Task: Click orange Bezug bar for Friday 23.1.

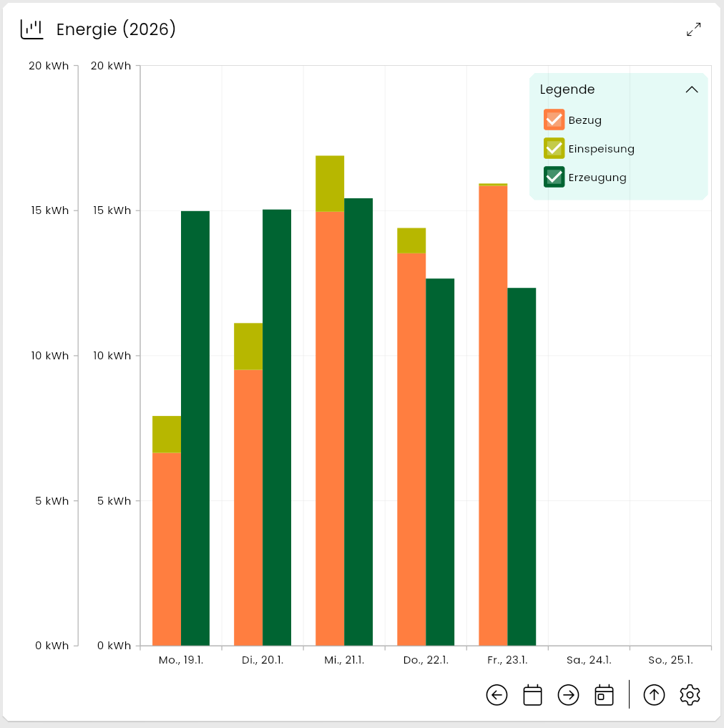Action: coord(493,415)
